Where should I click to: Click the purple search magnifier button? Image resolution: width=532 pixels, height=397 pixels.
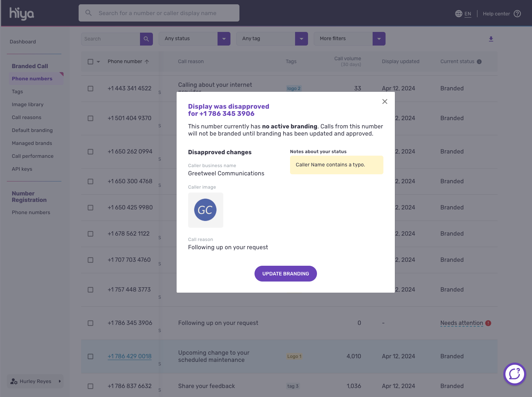click(146, 39)
